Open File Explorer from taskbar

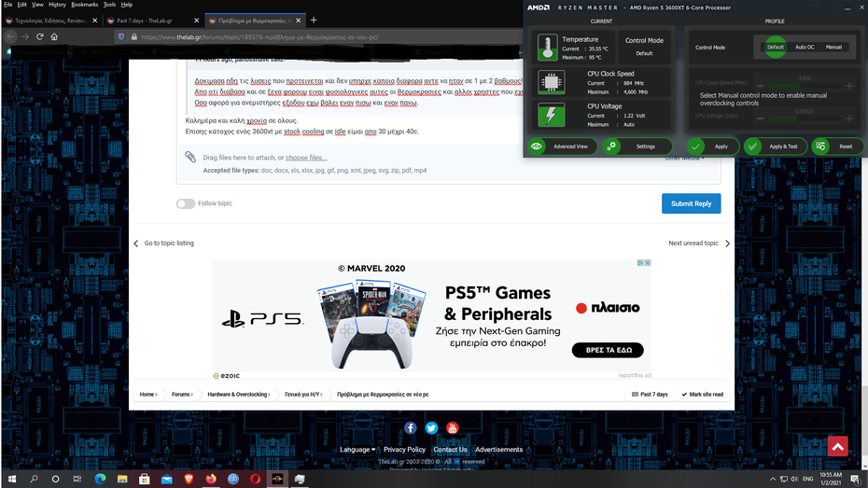point(122,480)
